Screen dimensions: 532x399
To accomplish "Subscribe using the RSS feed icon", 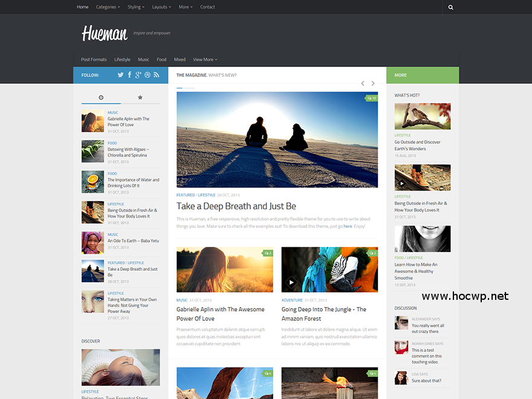I will [157, 75].
